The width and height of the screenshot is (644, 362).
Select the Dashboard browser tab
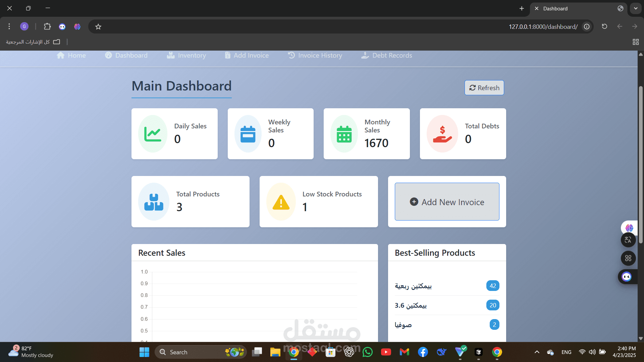coord(579,9)
